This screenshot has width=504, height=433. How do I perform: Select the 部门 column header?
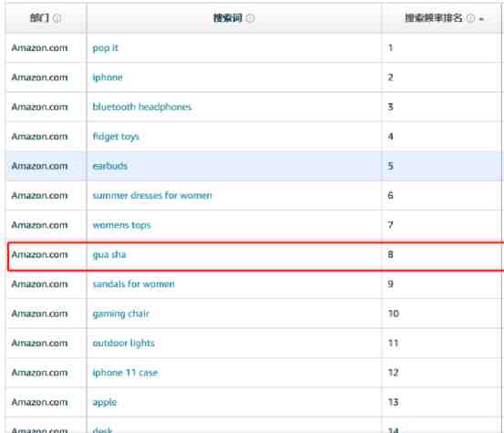39,18
